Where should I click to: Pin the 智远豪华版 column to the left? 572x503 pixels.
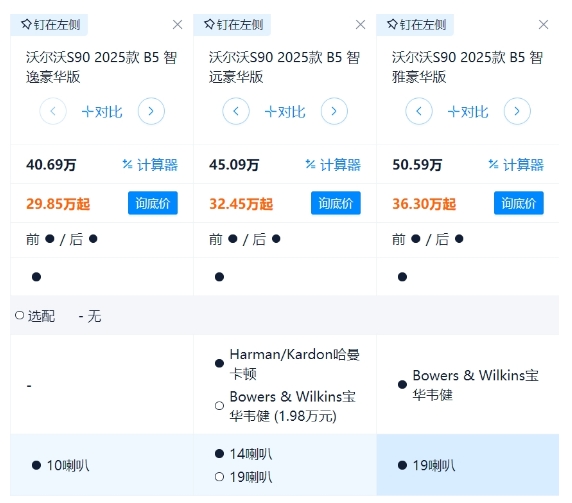coord(232,25)
